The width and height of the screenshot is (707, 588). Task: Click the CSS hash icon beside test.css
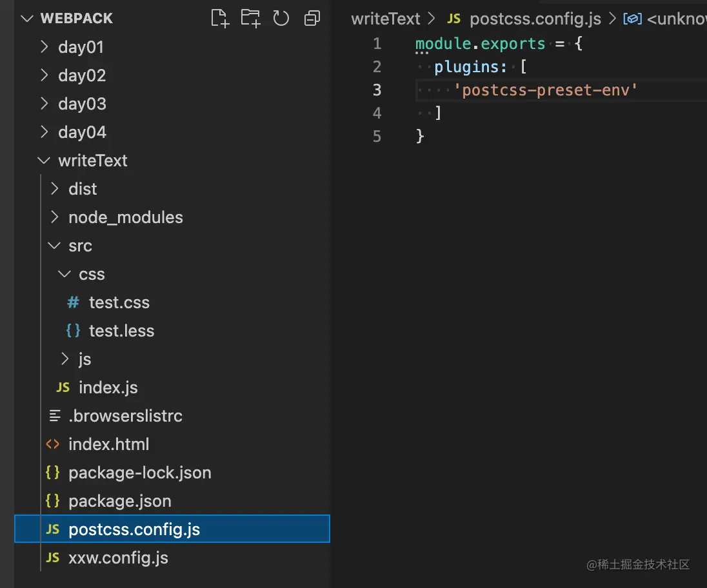pos(73,302)
